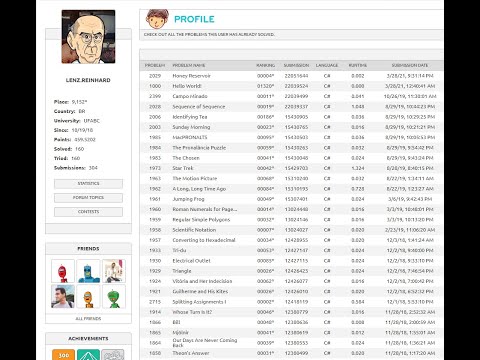Open the friend photo with white shirt
The height and width of the screenshot is (360, 480).
(x=114, y=271)
